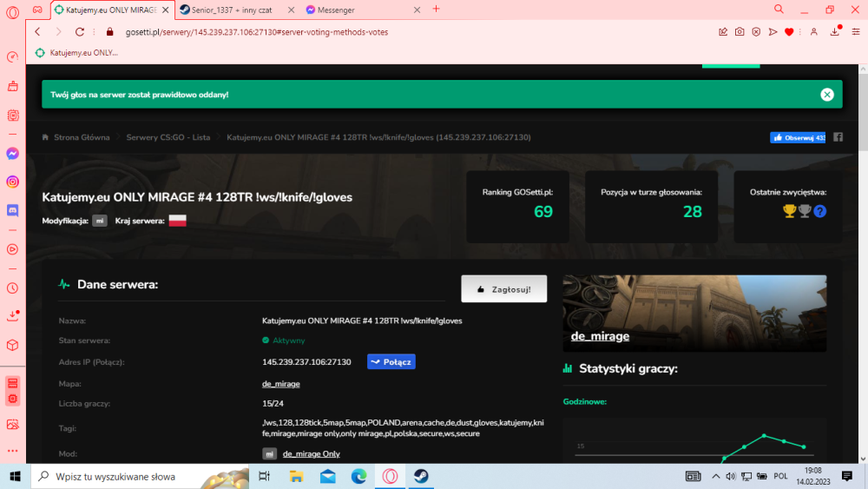Click the blue Połącz connect button
Screen dimensions: 868x489
click(x=391, y=361)
